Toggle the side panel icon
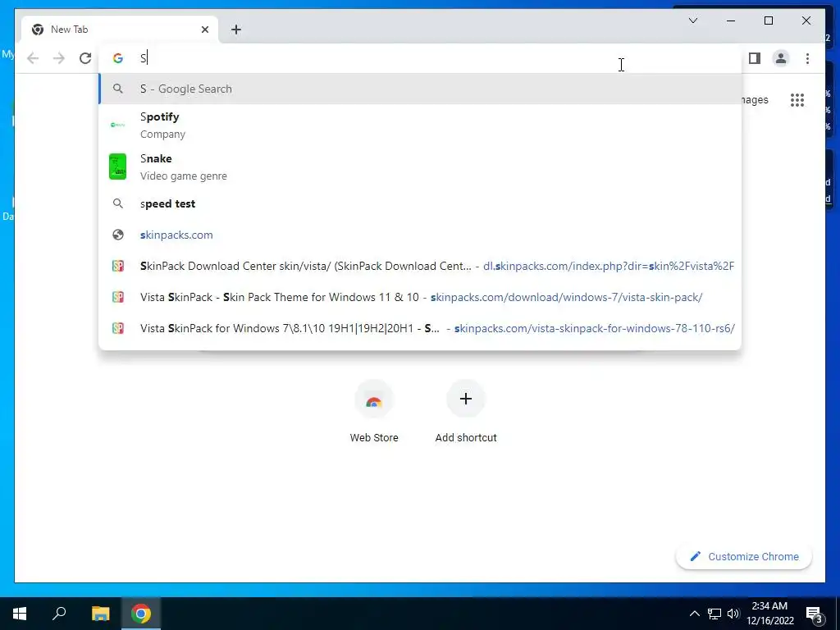 coord(755,58)
